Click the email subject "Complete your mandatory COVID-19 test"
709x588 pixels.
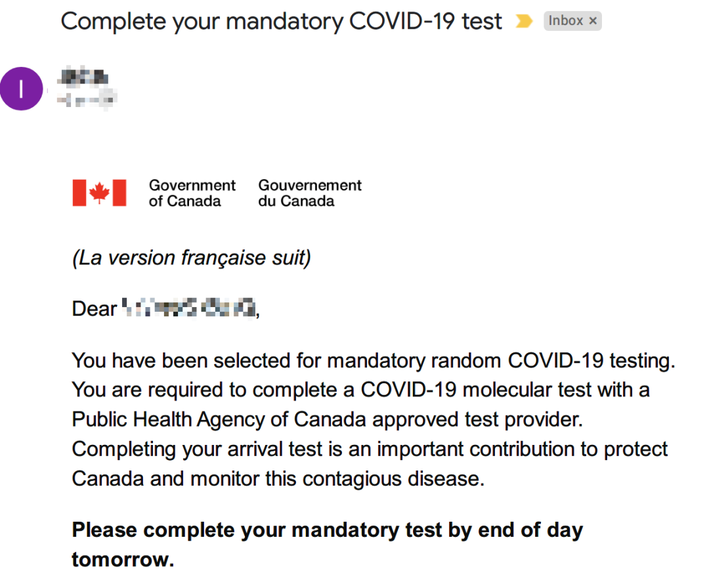[281, 21]
